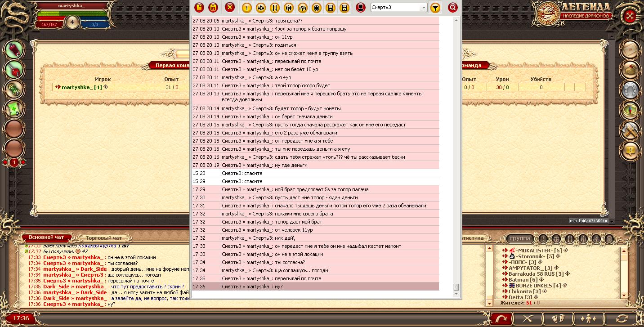
Task: Click the level 4 badge near the health bar
Action: click(72, 22)
